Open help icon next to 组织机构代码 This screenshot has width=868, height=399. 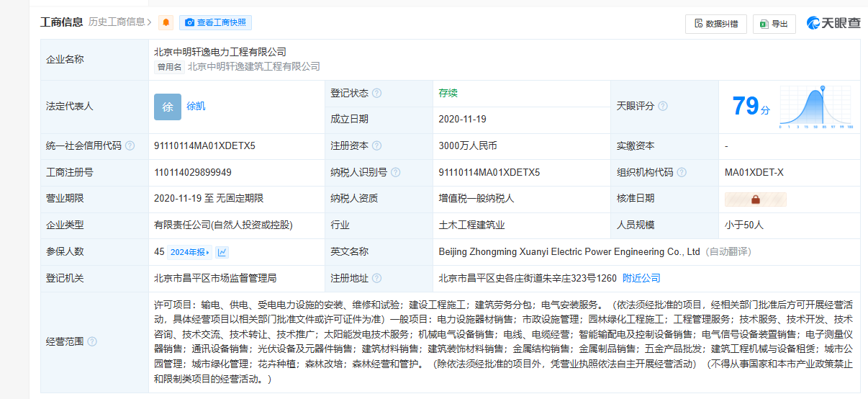(x=682, y=172)
